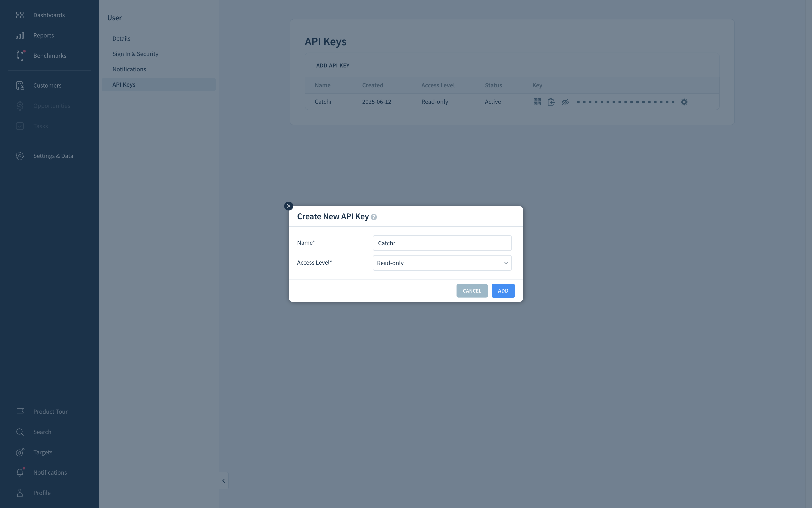
Task: Click the masked key dots for Catchr
Action: pyautogui.click(x=625, y=102)
